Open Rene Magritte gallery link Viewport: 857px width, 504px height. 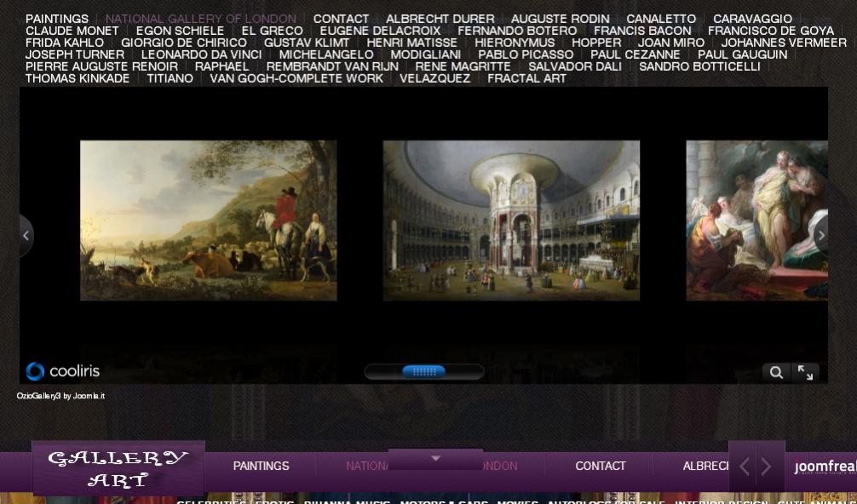tap(463, 66)
